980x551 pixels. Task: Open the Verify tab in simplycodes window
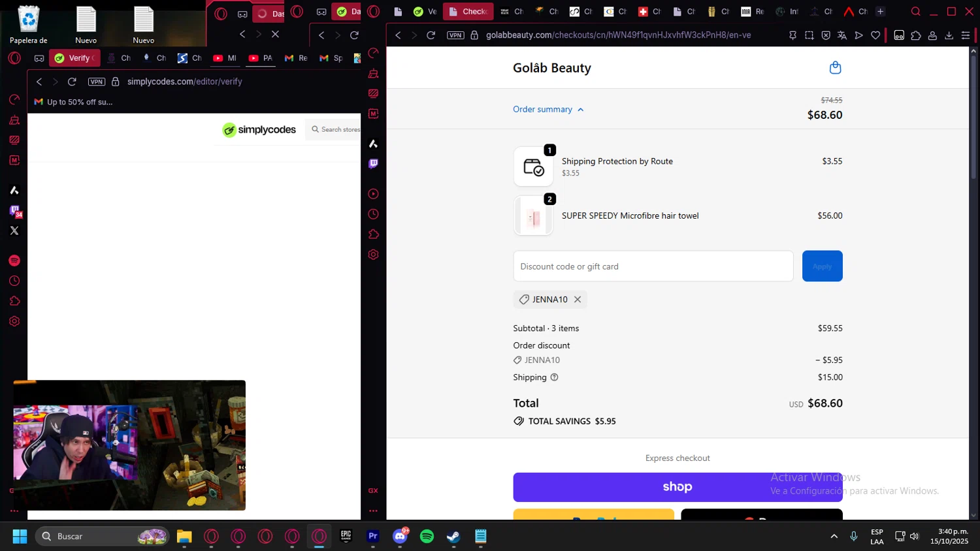[x=74, y=58]
